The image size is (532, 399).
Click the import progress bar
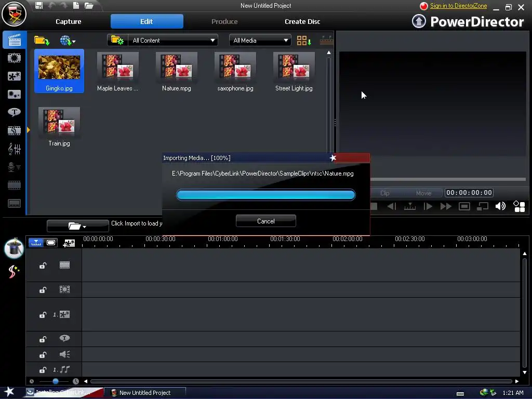click(266, 195)
